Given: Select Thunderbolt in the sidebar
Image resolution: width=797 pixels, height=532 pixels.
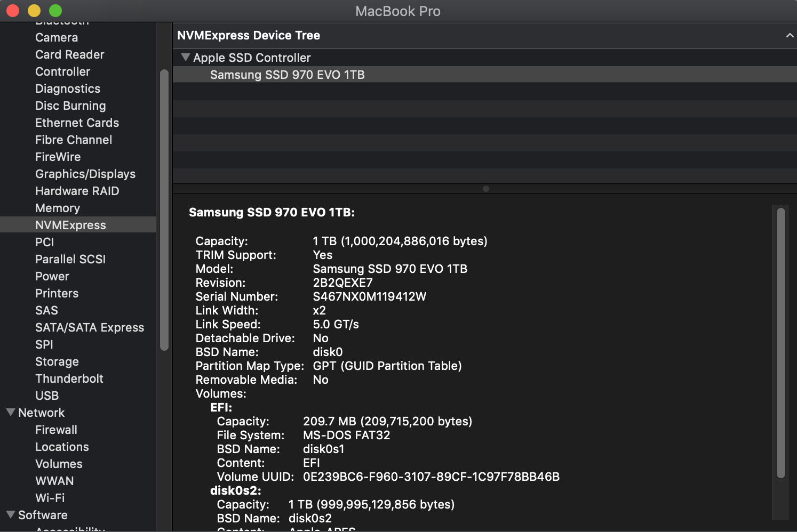Looking at the screenshot, I should tap(69, 378).
